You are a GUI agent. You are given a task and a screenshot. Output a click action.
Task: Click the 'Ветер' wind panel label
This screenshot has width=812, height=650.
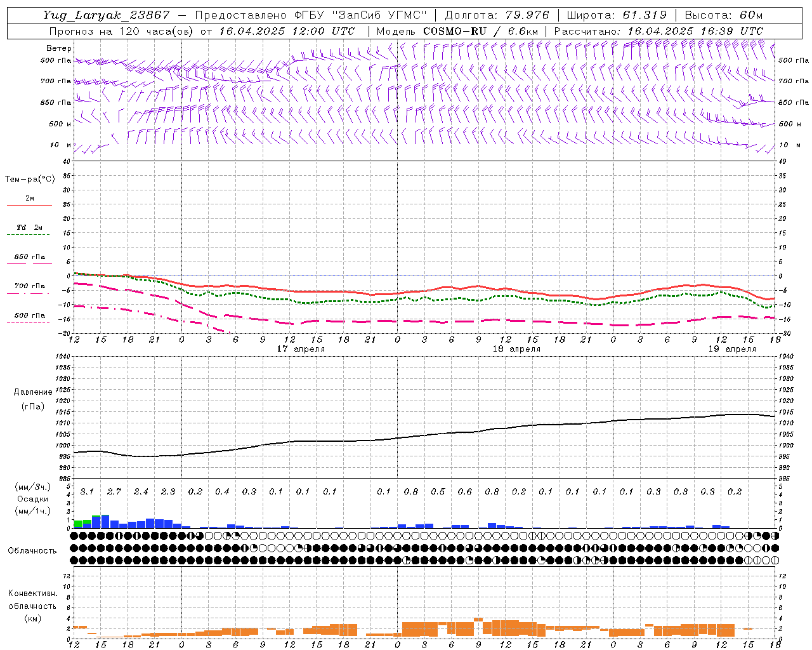point(59,48)
